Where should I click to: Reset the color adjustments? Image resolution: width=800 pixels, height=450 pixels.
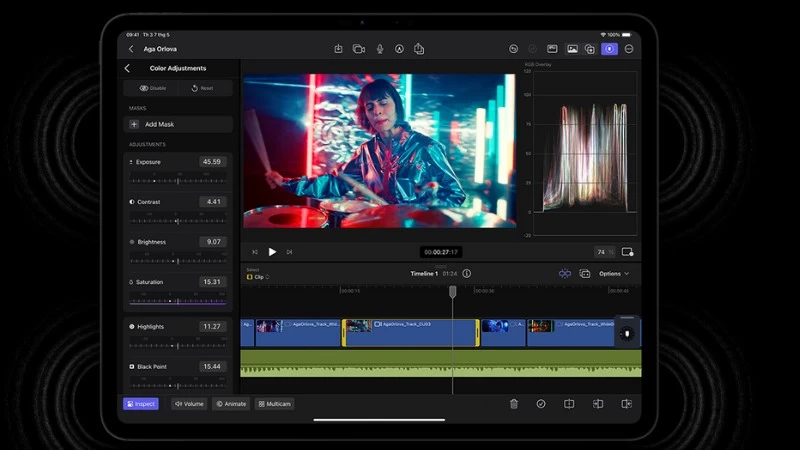click(203, 88)
